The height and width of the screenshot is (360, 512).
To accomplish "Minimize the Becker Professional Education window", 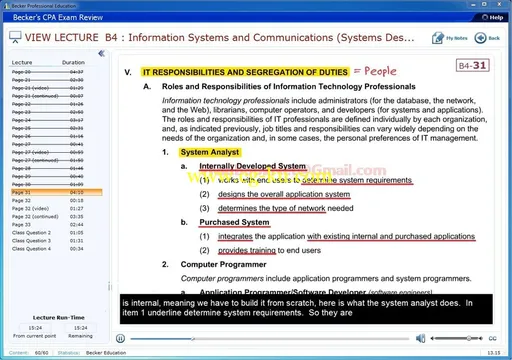I will pos(473,5).
